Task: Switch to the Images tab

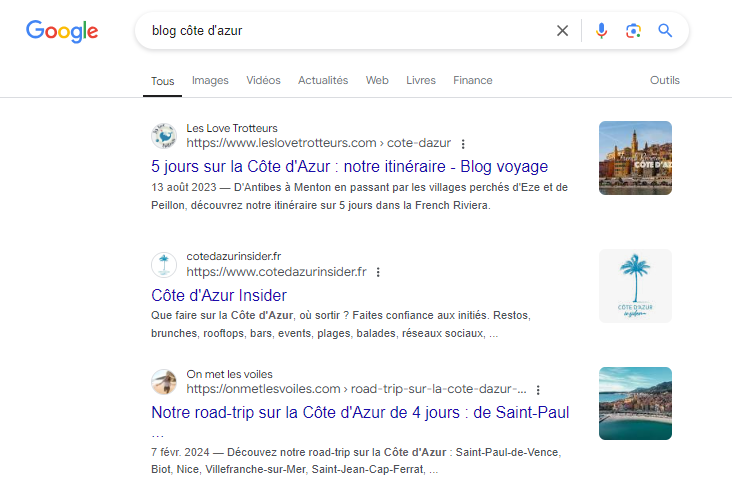Action: [210, 80]
